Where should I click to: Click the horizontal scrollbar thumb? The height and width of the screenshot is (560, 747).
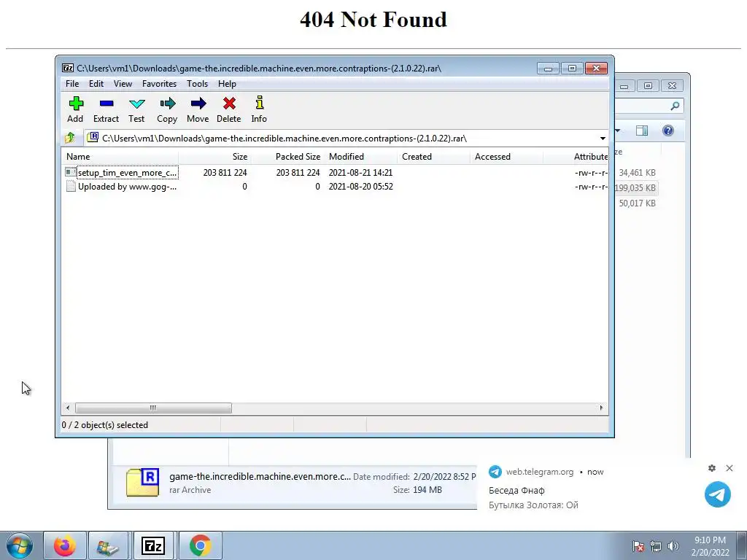pos(153,408)
